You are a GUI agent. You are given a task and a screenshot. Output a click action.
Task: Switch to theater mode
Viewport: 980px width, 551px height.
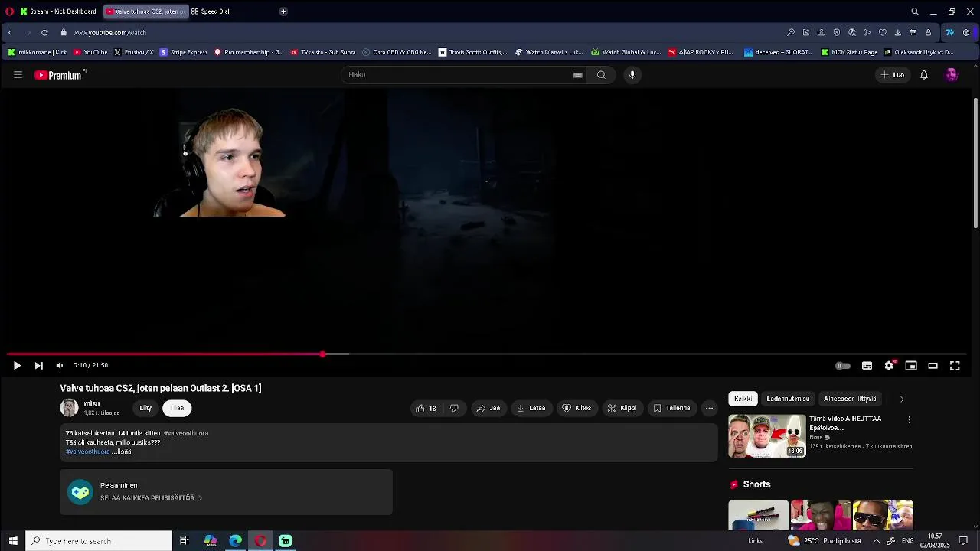pyautogui.click(x=933, y=366)
